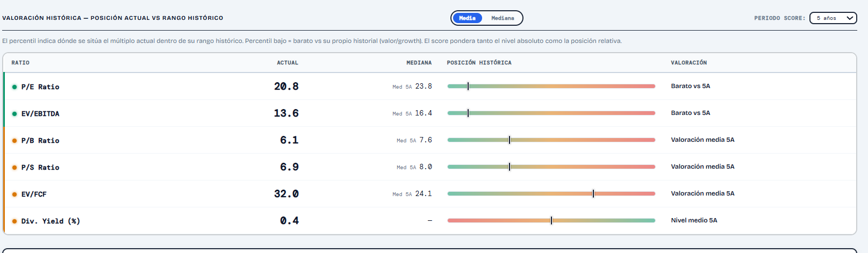
Task: Select the P/E Ratio row label
Action: point(40,87)
